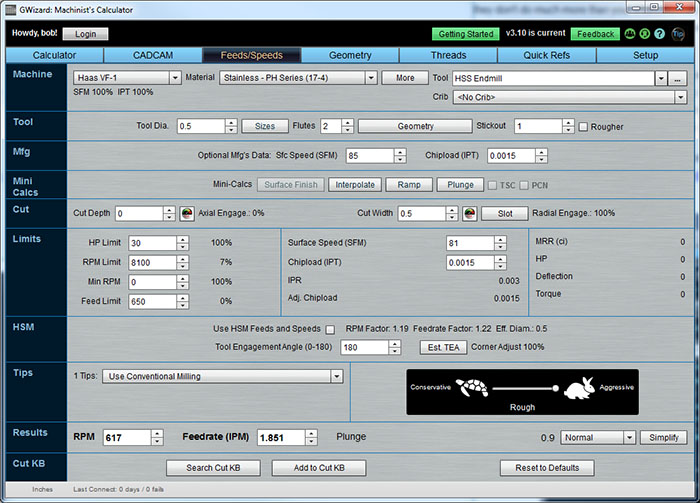The width and height of the screenshot is (700, 503).
Task: Select the Feeds/Speeds tab
Action: tap(252, 55)
